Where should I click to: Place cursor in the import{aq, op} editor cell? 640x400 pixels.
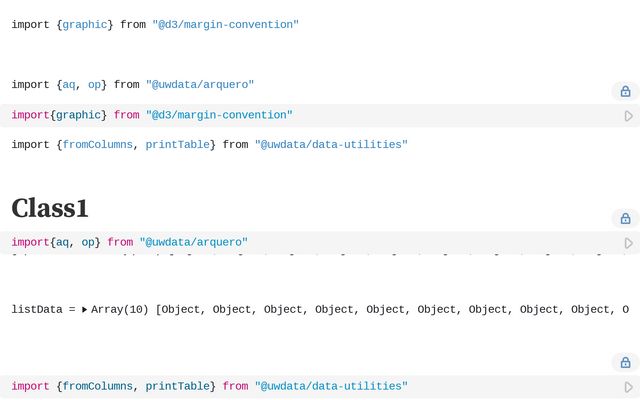tap(310, 242)
